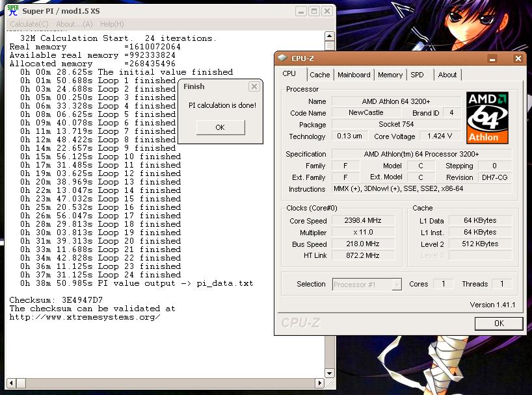The image size is (532, 395).
Task: Click the Multiplier value x 11.0
Action: click(x=363, y=232)
